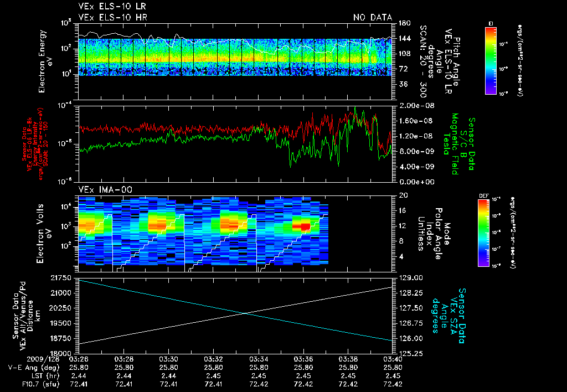Image resolution: width=567 pixels, height=392 pixels.
Task: Click the date label '2009/128'
Action: 43,359
